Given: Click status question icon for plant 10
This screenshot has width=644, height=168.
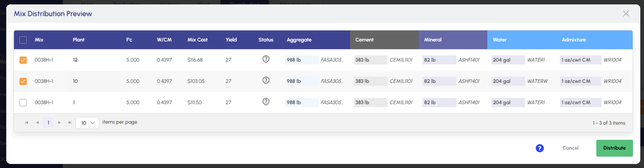Looking at the screenshot, I should point(266,80).
